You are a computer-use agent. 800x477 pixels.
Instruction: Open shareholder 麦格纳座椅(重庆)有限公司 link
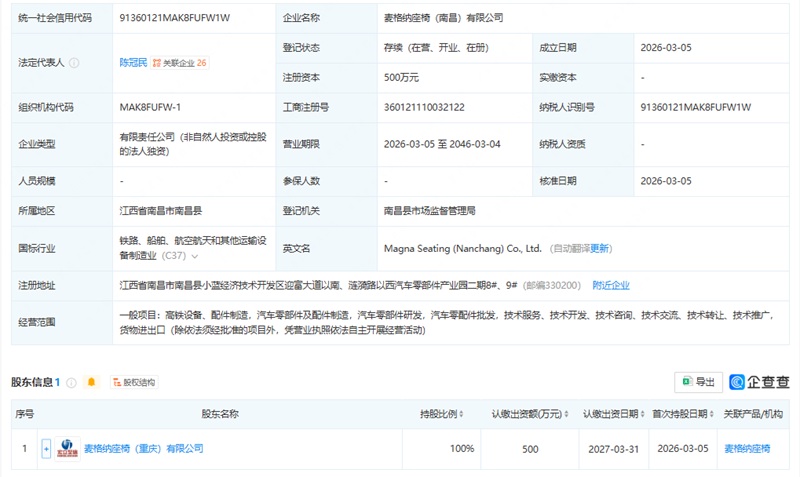142,449
